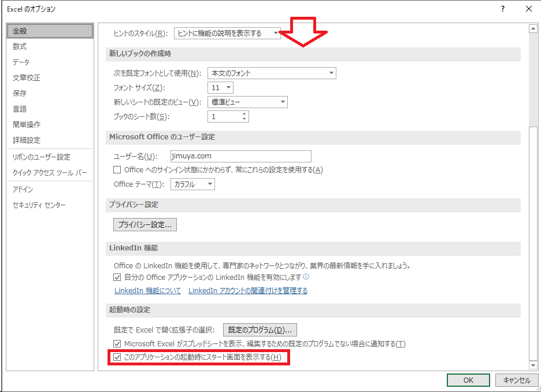Select the 詳細設定 category

click(x=50, y=140)
